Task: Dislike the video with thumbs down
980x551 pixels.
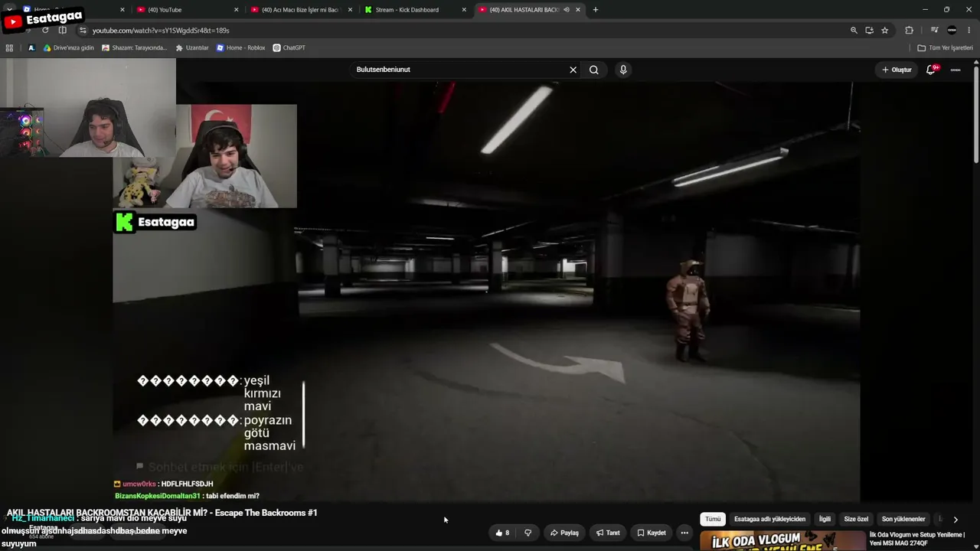Action: [x=528, y=533]
